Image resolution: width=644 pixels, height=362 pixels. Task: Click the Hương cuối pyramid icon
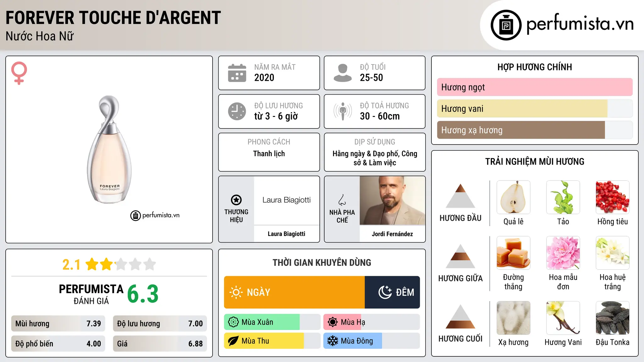tap(460, 316)
